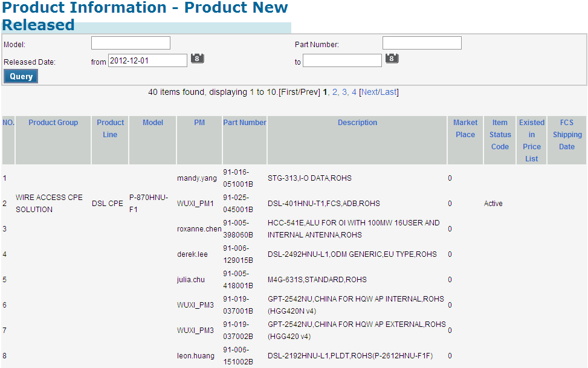
Task: Jump to results page 4
Action: [x=354, y=92]
